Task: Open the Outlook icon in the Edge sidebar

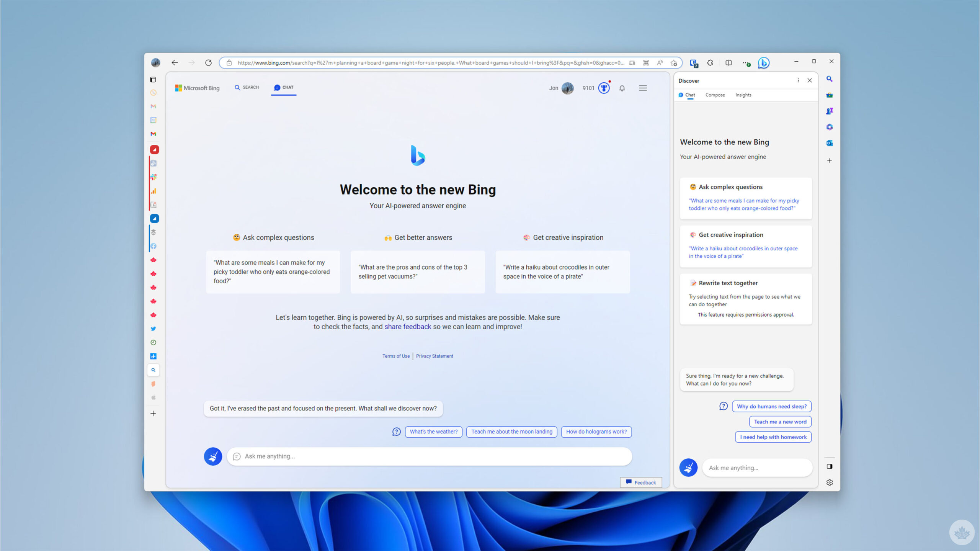Action: pos(829,143)
